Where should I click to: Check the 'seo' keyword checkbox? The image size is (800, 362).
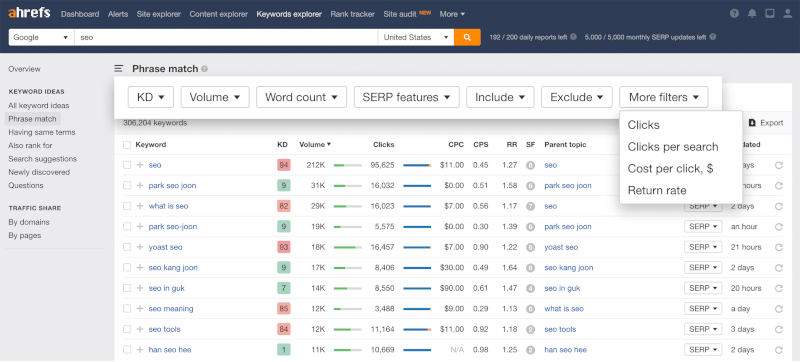[x=127, y=165]
